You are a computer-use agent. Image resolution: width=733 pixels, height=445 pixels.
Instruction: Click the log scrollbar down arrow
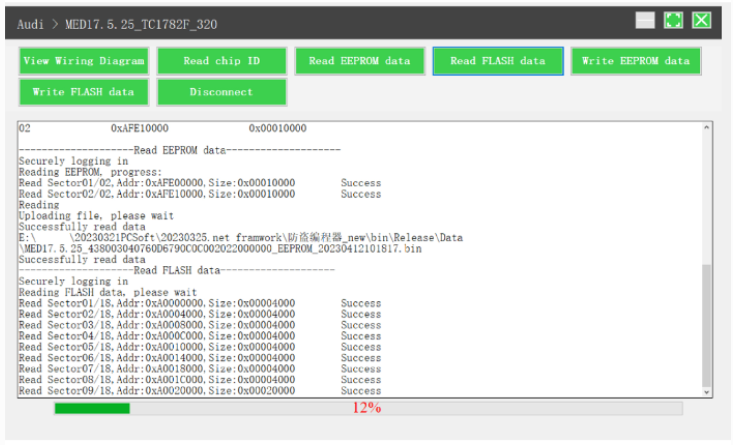click(708, 392)
